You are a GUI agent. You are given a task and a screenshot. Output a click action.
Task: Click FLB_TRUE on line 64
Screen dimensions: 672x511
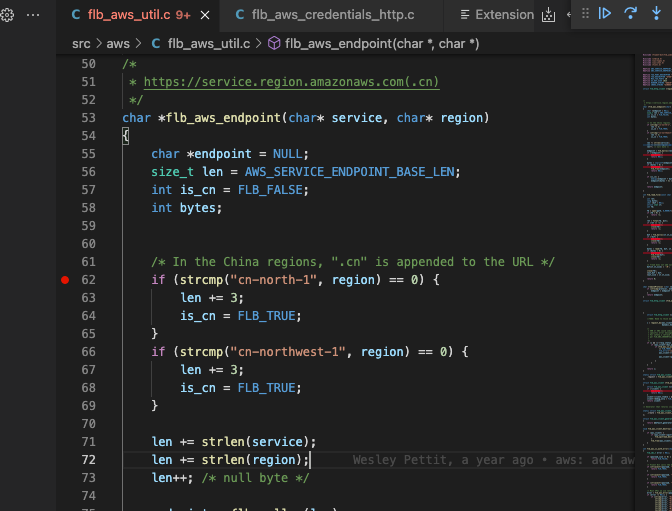(x=267, y=316)
